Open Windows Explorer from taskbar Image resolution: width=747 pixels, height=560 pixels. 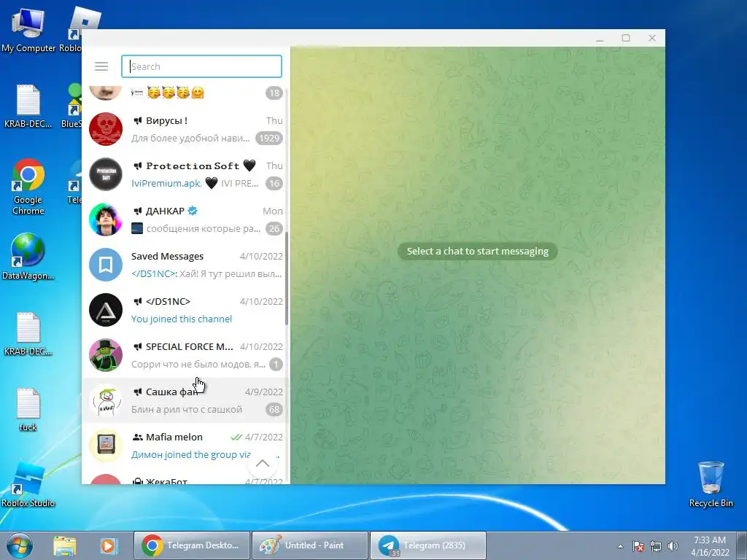65,545
